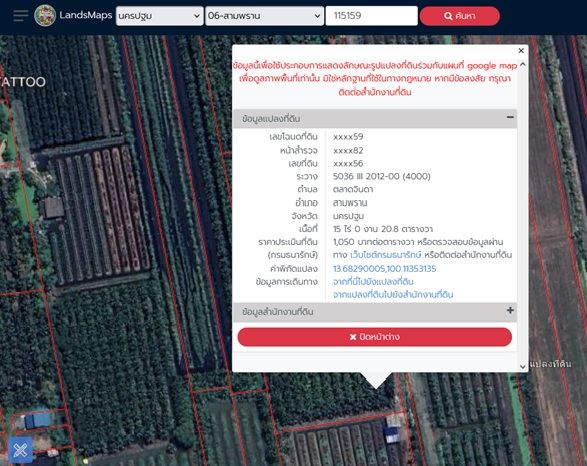Click the red ค้นหา search button
The image size is (587, 466).
click(x=459, y=16)
